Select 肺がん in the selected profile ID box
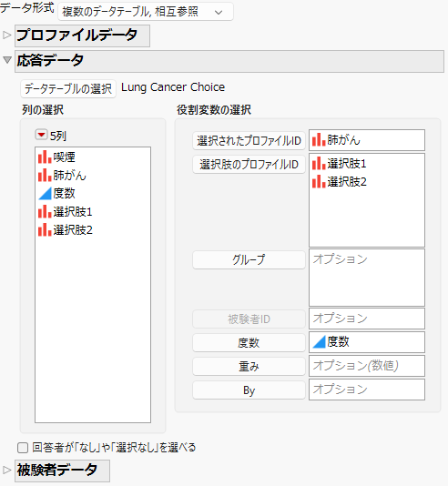The width and height of the screenshot is (448, 486). [x=343, y=140]
